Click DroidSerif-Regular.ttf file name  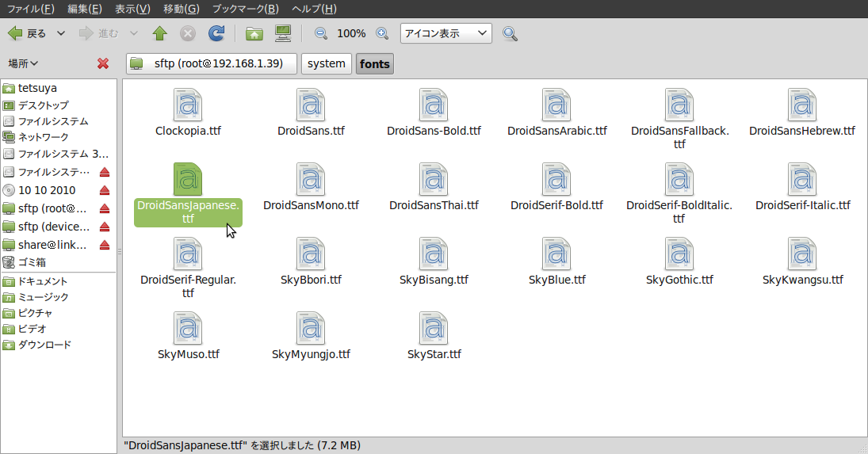pos(188,287)
